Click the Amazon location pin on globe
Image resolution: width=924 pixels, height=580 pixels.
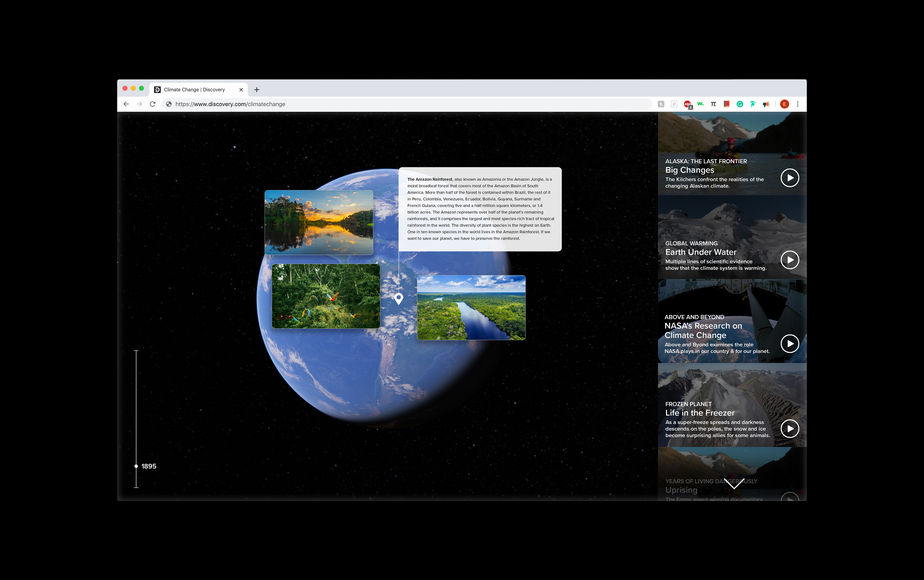point(398,298)
